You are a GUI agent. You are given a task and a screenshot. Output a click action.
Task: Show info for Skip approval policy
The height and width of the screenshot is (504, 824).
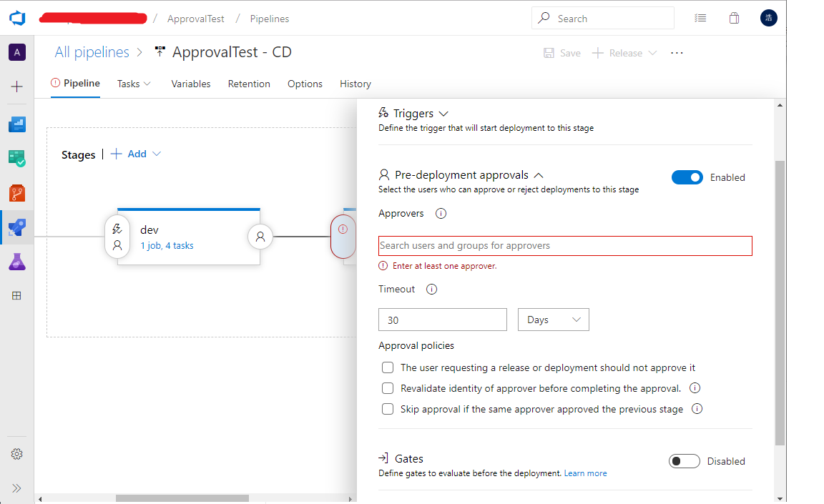click(697, 408)
